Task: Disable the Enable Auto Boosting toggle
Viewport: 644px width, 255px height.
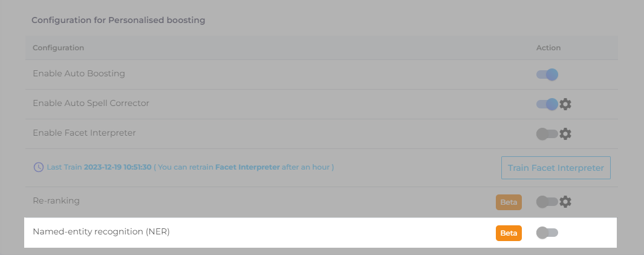Action: [x=547, y=75]
